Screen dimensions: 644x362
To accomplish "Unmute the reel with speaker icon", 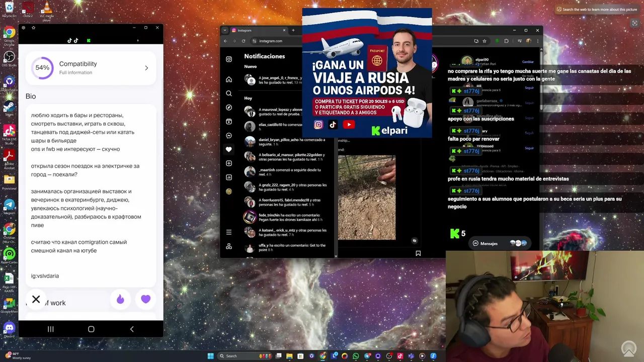I will (x=415, y=240).
